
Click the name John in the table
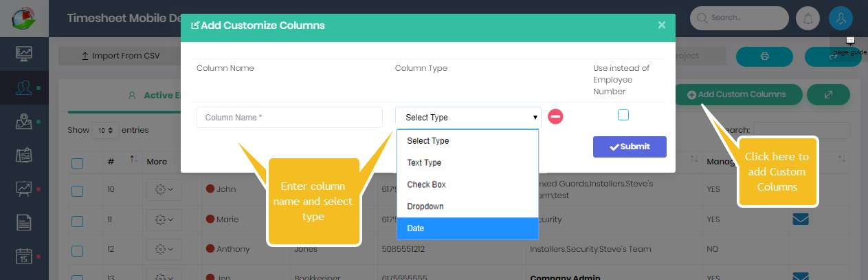[x=225, y=189]
